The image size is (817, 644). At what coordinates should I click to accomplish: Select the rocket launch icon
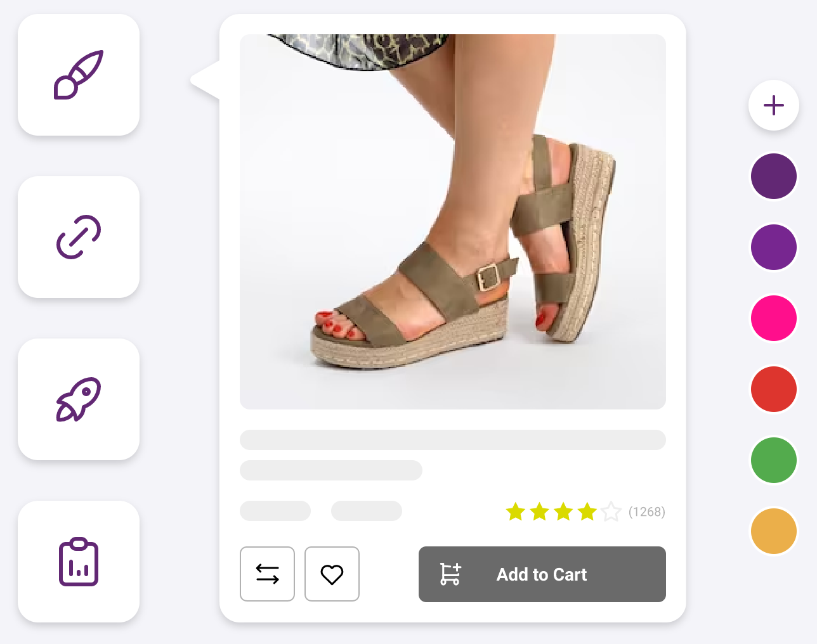79,399
